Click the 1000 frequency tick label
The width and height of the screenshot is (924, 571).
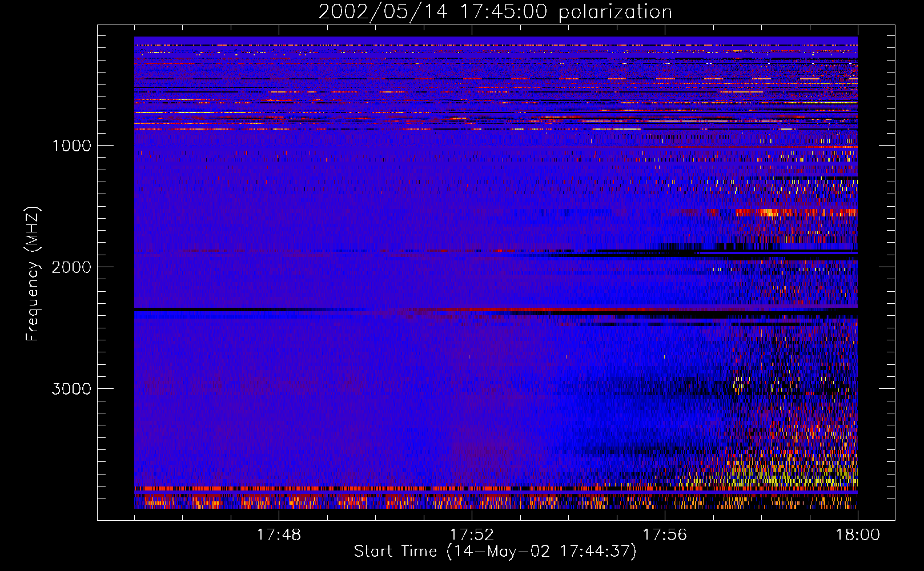[71, 146]
